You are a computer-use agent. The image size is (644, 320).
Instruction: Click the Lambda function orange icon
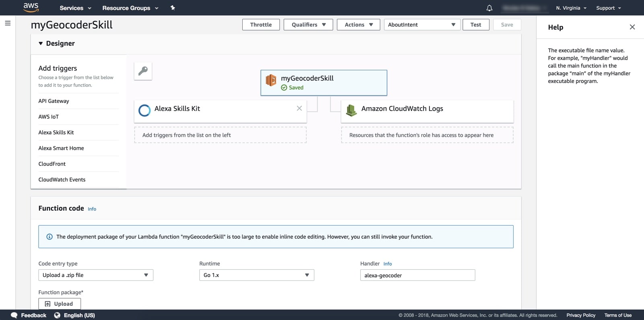pyautogui.click(x=271, y=80)
